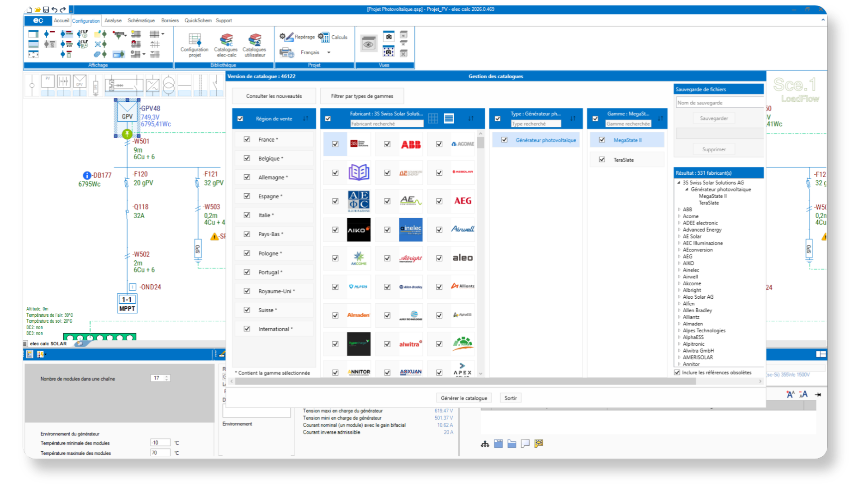Expand the ABB tree node
The width and height of the screenshot is (868, 487).
(x=679, y=210)
